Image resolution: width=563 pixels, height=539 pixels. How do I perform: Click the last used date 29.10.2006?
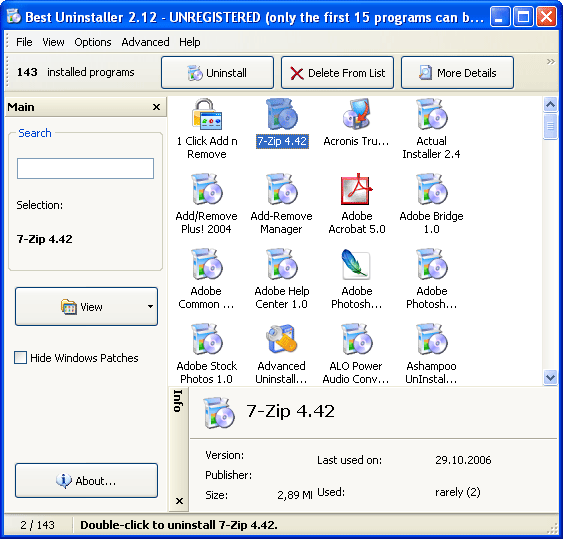point(463,460)
